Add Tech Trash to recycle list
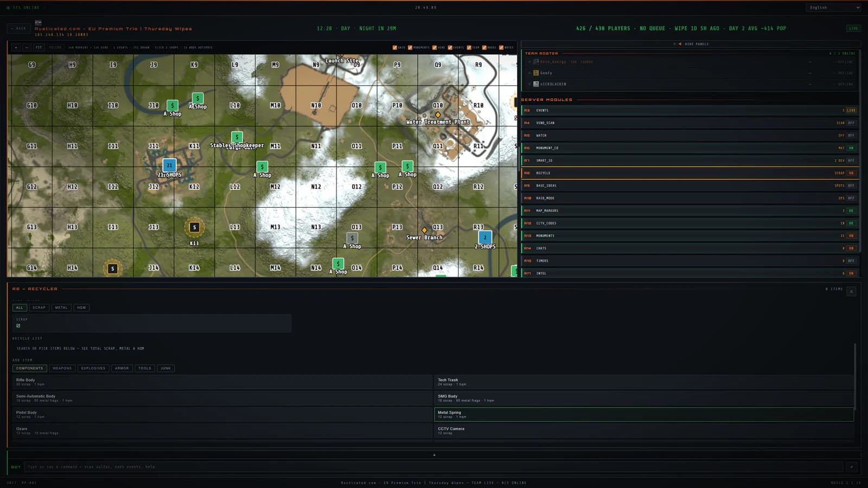Viewport: 868px width, 488px height. tap(644, 382)
